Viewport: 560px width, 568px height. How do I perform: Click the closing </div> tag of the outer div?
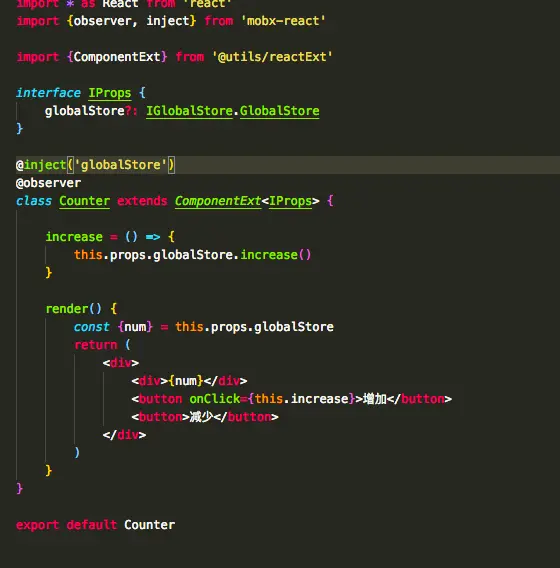tap(124, 435)
